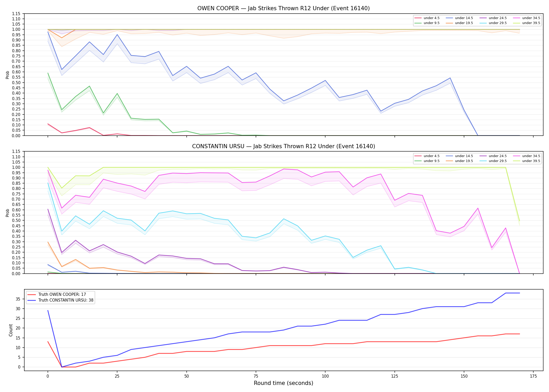The image size is (549, 392).
Task: Click 'under 24.5' in the top chart legend
Action: coord(497,18)
